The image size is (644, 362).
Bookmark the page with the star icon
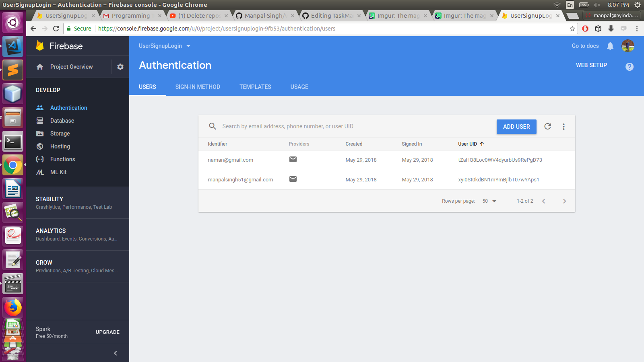pyautogui.click(x=572, y=29)
